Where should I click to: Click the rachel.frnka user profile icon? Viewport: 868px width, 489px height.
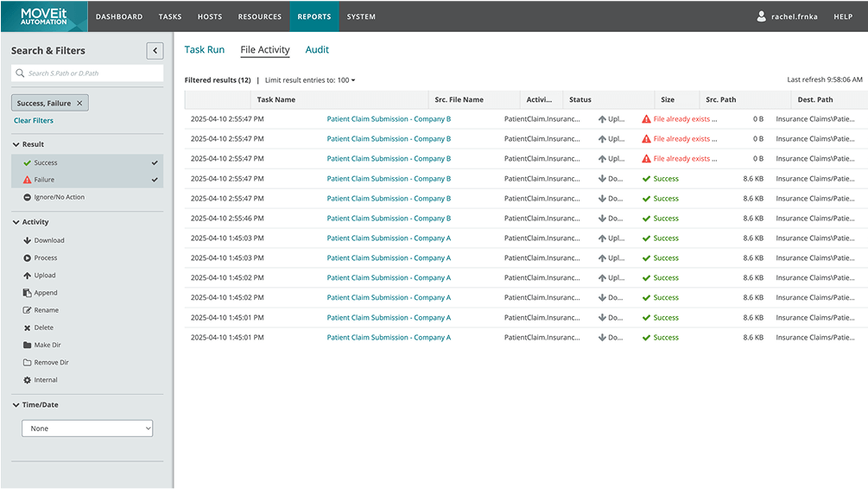pos(761,16)
